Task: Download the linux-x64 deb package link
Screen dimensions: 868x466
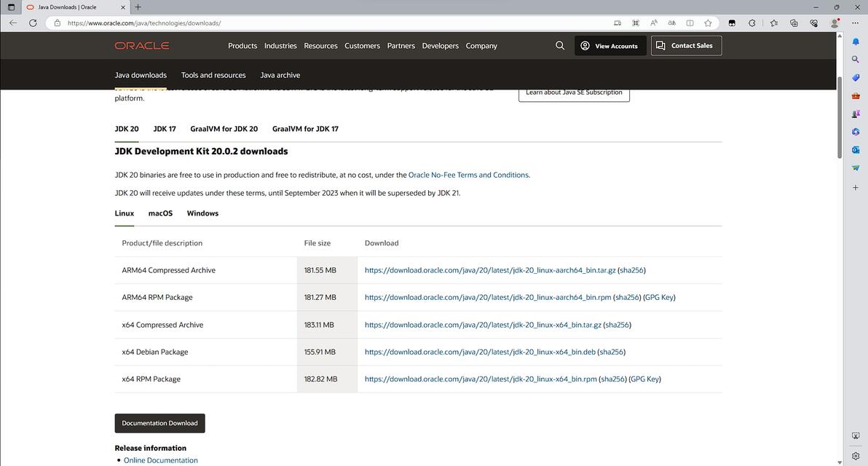Action: 480,352
